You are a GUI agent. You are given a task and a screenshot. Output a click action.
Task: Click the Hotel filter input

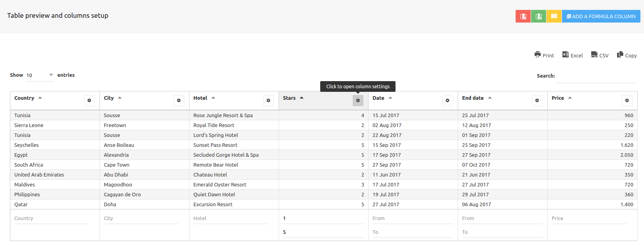pos(231,218)
